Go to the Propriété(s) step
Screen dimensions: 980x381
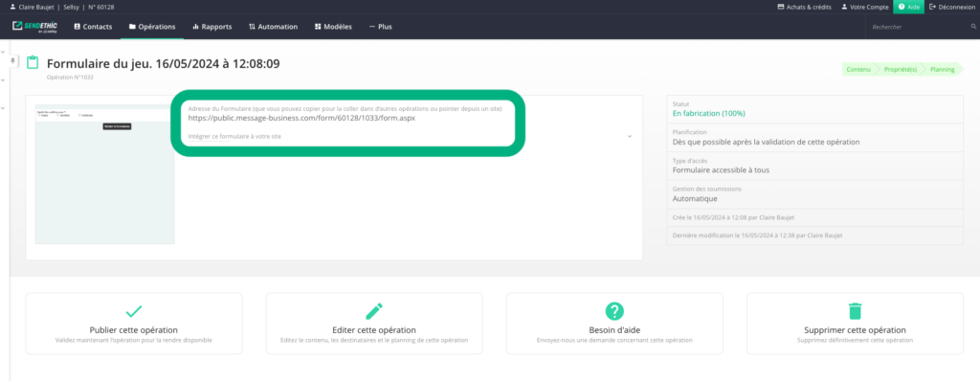tap(900, 70)
